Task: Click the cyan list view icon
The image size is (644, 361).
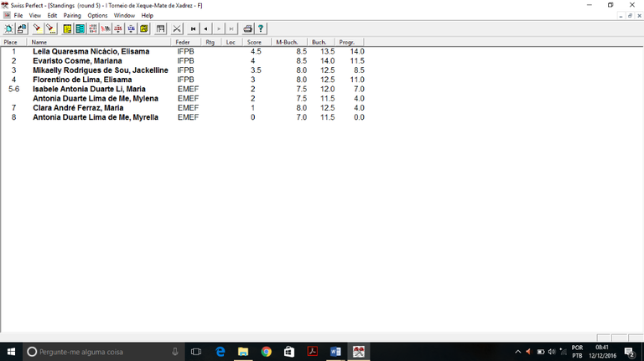Action: [80, 28]
